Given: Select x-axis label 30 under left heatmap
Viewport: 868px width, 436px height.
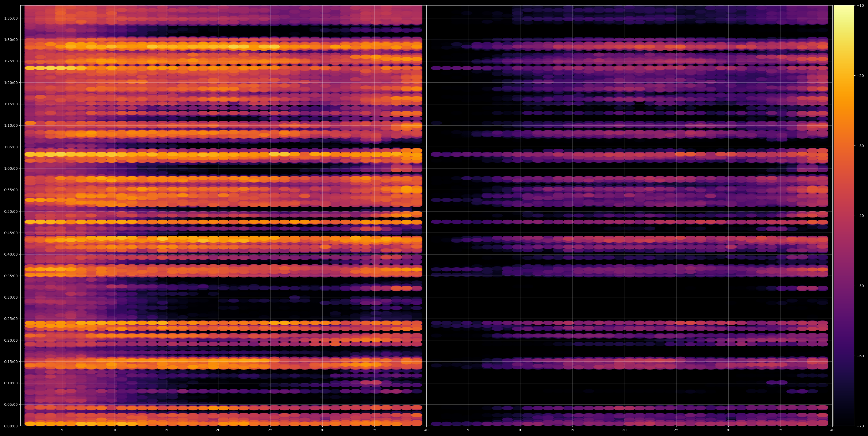Looking at the screenshot, I should (322, 430).
